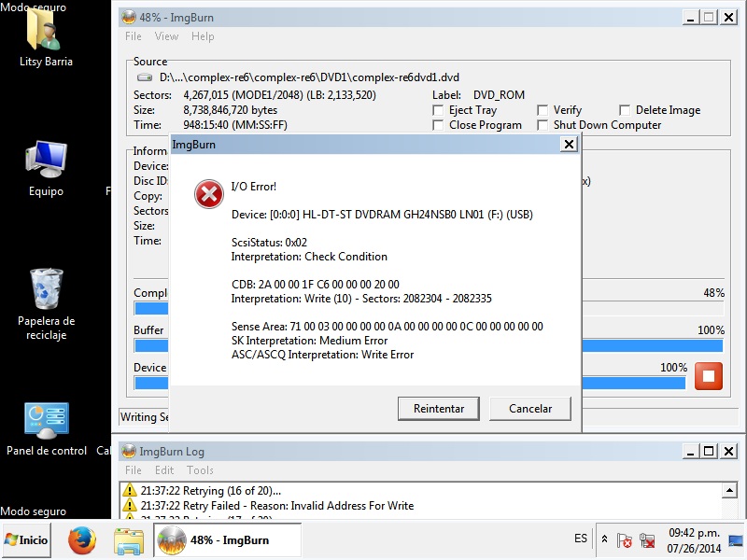Show hidden tray icons arrow
Image resolution: width=747 pixels, height=560 pixels.
click(604, 539)
